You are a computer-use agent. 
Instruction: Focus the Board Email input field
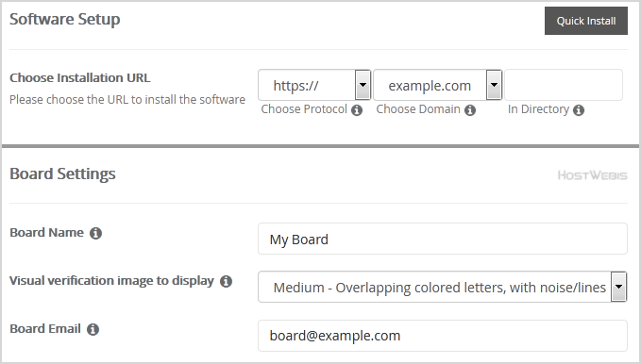[x=443, y=336]
